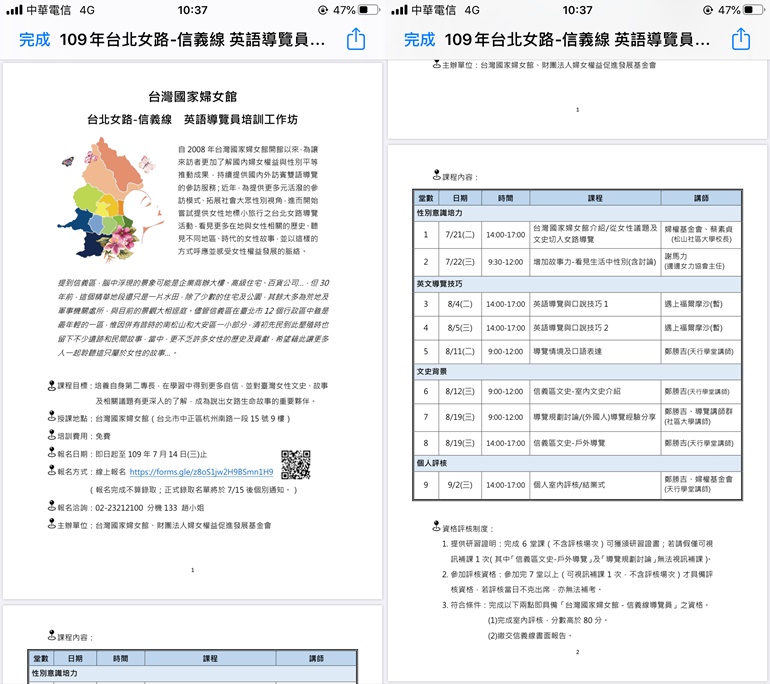Select the line (2)繳交信義線書面報告

tap(530, 635)
